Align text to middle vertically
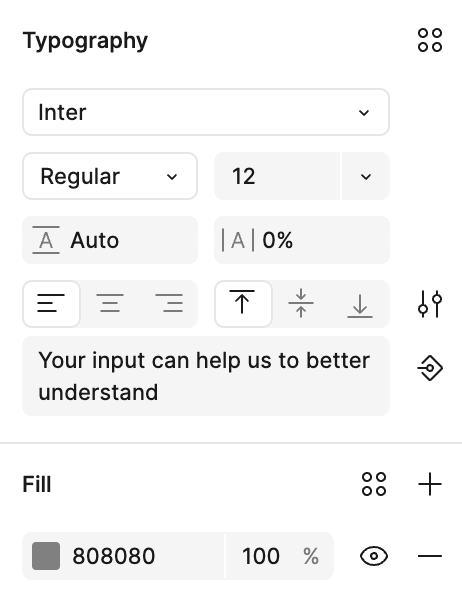 (x=301, y=304)
